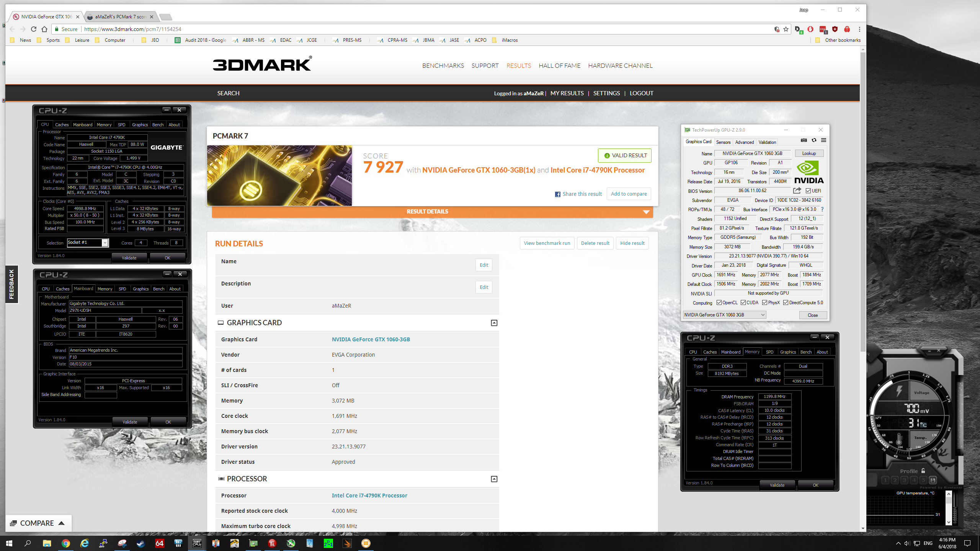Open the taskbar search magnifier
Screen dimensions: 980x551
[28, 543]
